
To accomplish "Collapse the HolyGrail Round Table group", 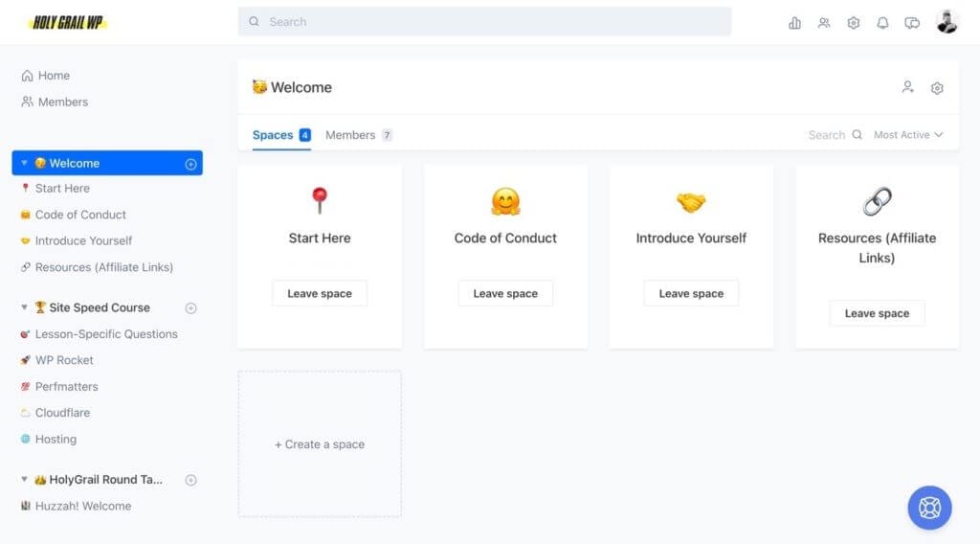I will coord(24,479).
